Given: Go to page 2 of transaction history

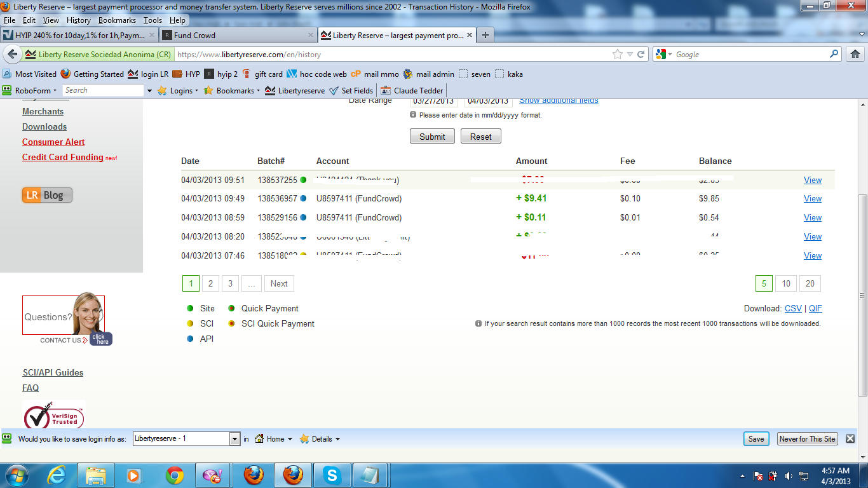Looking at the screenshot, I should (x=210, y=283).
